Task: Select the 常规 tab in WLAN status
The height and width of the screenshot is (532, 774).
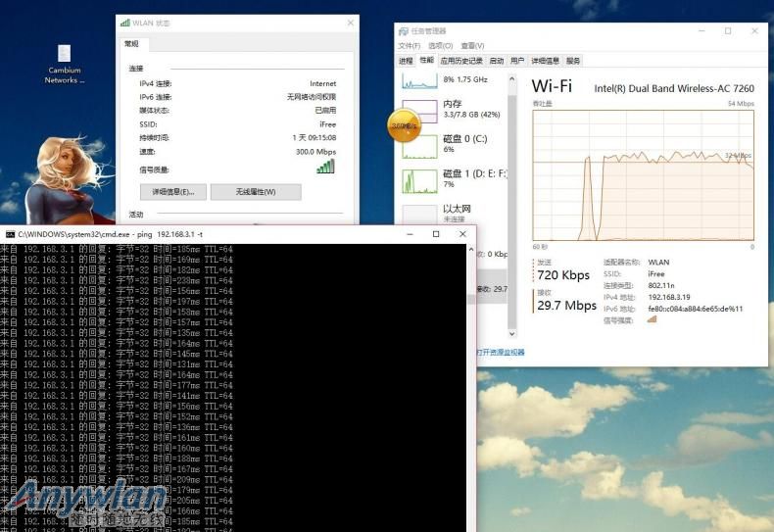Action: (x=132, y=44)
